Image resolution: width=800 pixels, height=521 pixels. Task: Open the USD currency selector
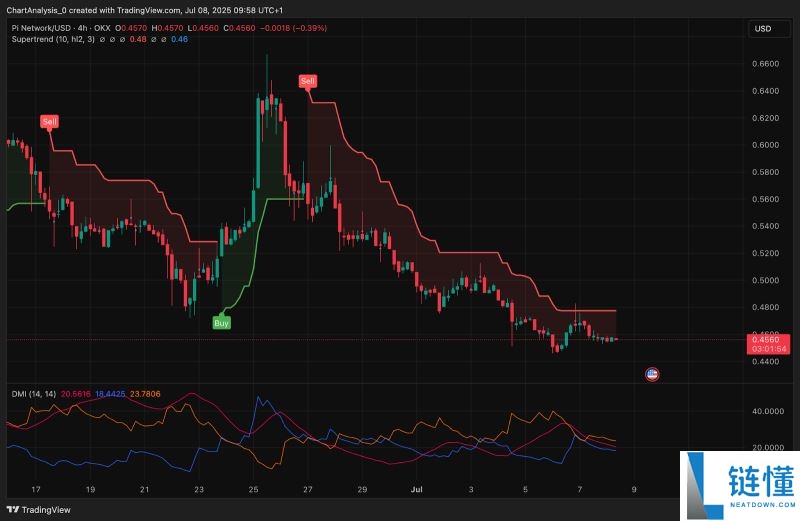tap(762, 29)
